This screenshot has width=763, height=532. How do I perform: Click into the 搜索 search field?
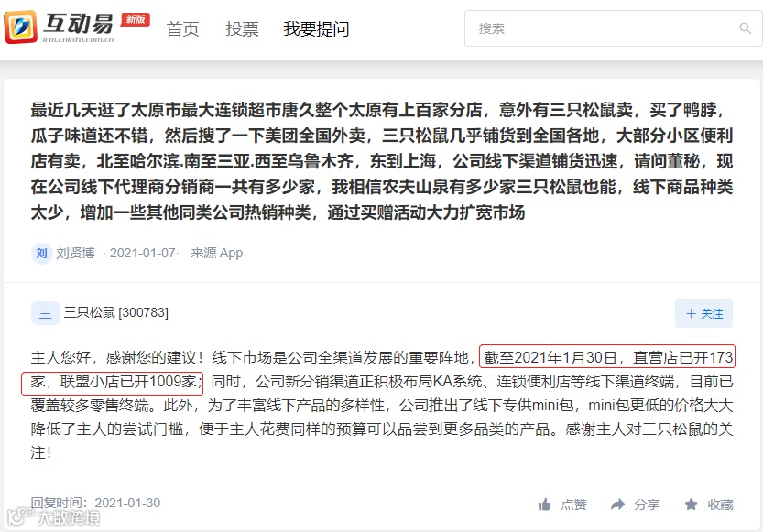pyautogui.click(x=613, y=28)
